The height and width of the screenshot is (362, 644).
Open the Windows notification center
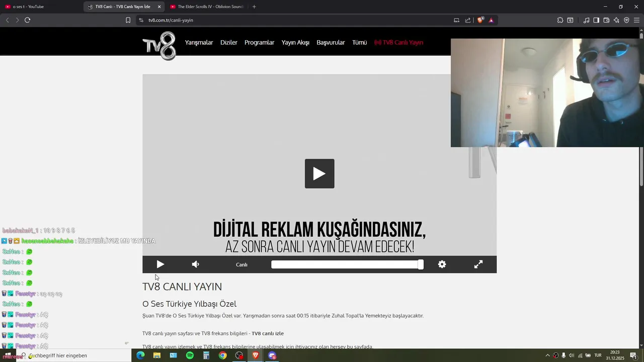633,355
